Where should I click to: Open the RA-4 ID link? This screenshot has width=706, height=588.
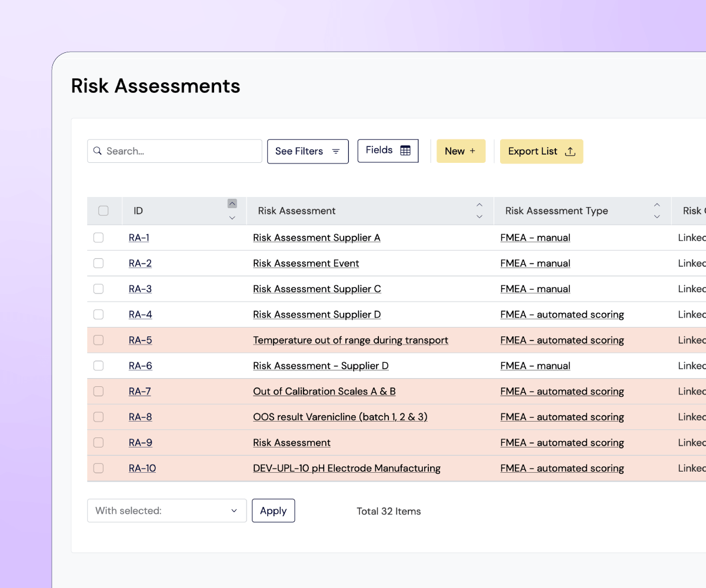click(141, 315)
